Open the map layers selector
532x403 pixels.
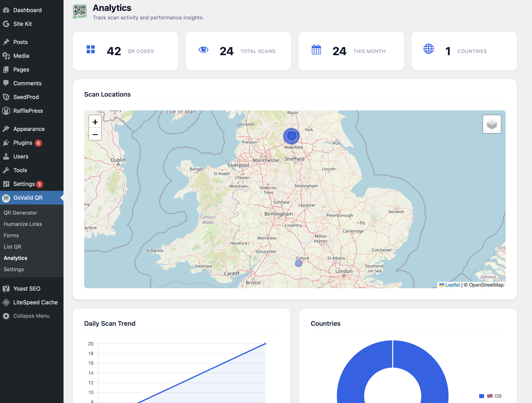coord(492,124)
